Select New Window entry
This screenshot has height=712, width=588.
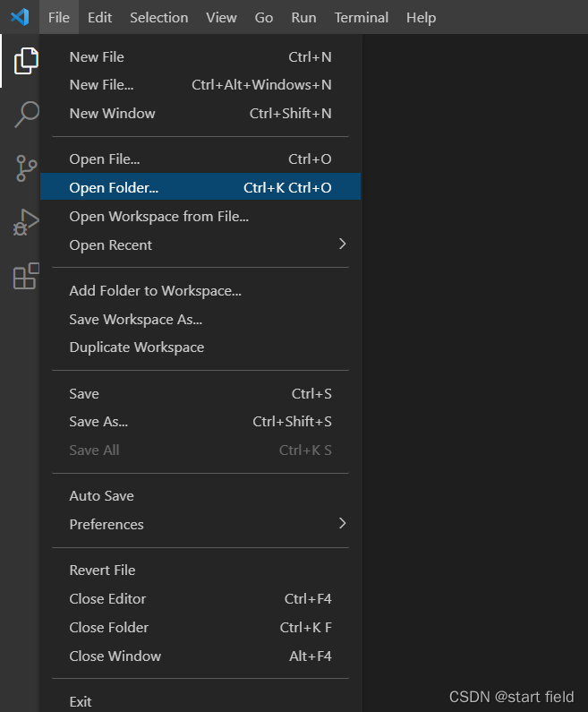point(200,114)
